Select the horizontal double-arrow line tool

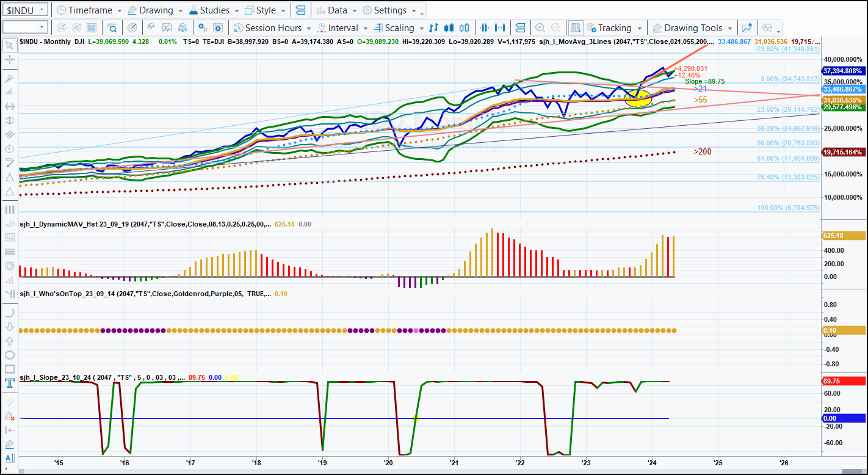pos(9,106)
